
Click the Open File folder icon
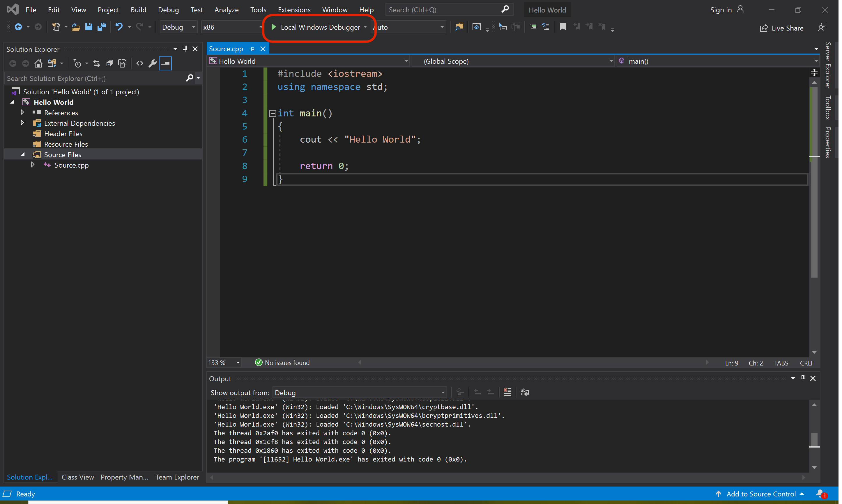[76, 27]
